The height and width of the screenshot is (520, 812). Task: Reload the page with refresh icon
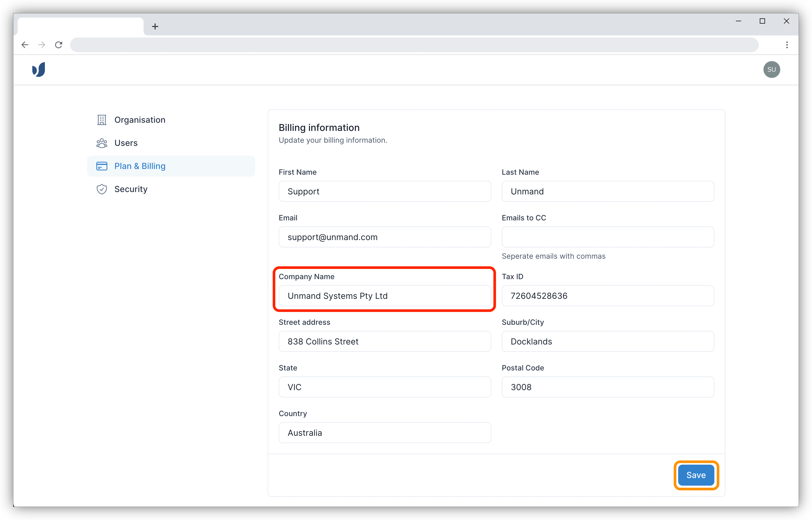(x=59, y=45)
